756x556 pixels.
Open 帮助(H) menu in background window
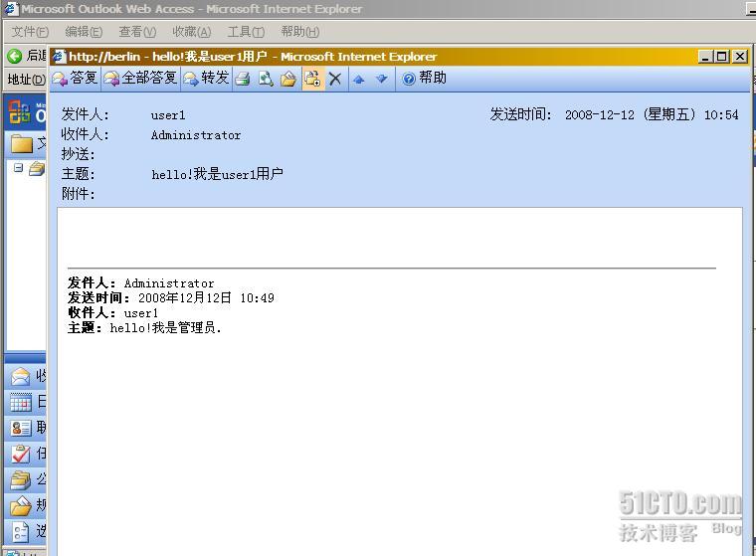point(299,32)
